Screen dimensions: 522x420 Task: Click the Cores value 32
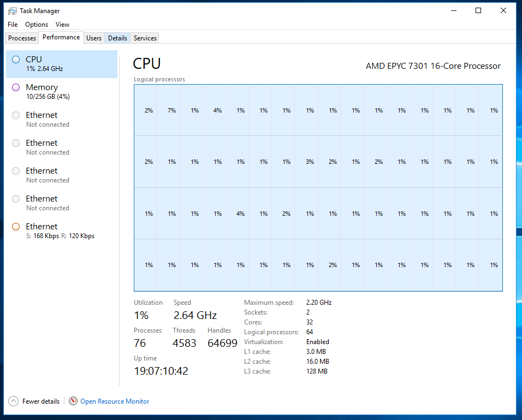tap(310, 322)
